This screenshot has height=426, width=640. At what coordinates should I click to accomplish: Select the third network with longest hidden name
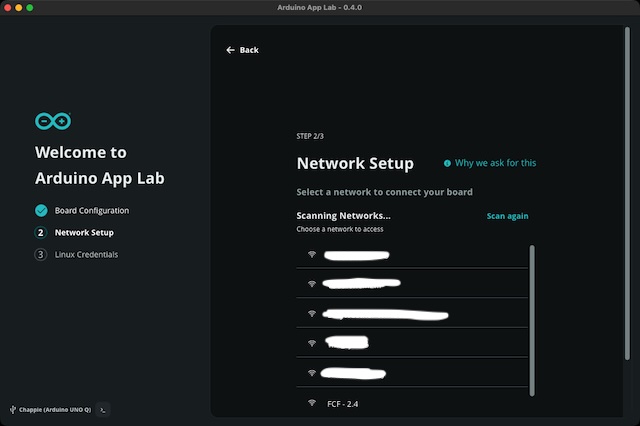pyautogui.click(x=387, y=314)
